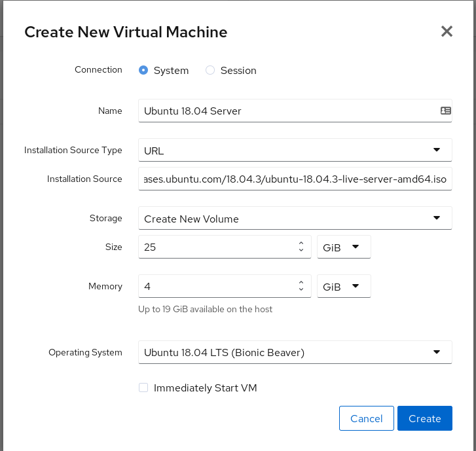Open the Memory unit GiB dropdown
The height and width of the screenshot is (451, 476).
(344, 286)
